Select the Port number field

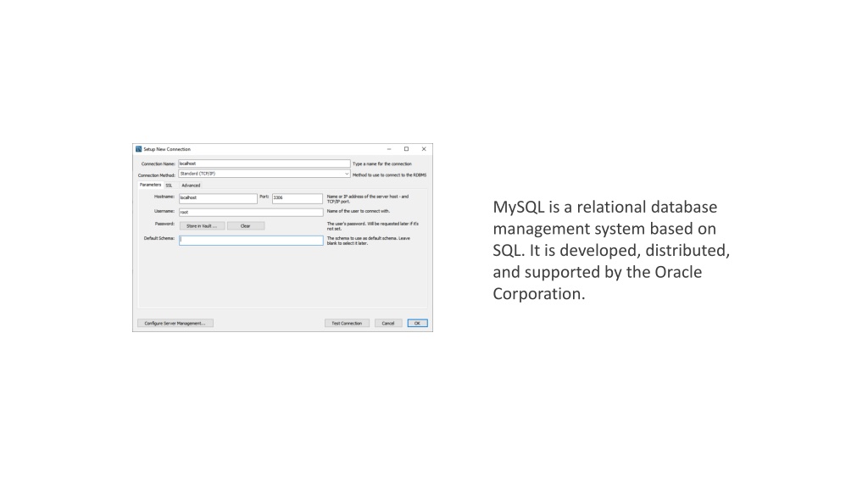coord(298,197)
